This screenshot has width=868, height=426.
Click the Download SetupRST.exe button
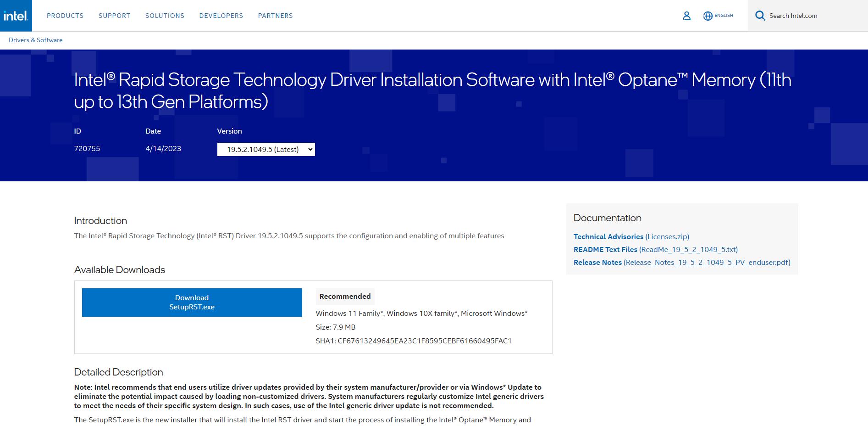point(192,303)
